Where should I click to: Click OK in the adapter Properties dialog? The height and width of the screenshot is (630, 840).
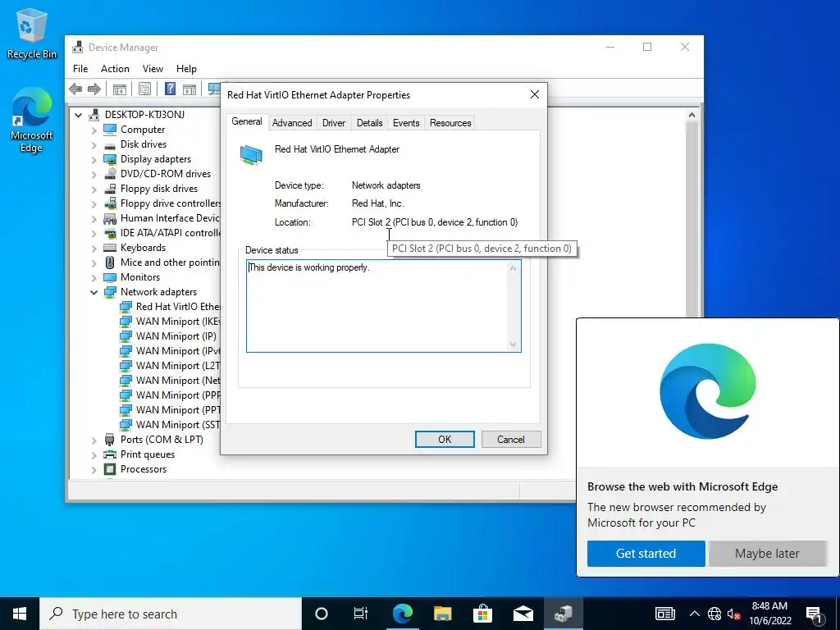click(445, 440)
